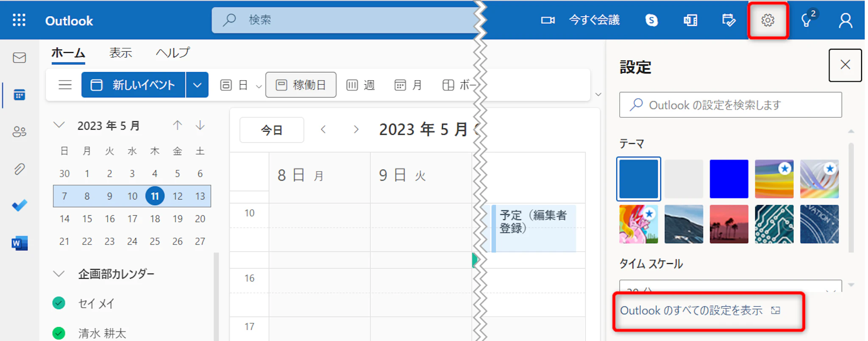Toggle the hamburger navigation pane button
The width and height of the screenshot is (868, 341).
click(65, 85)
